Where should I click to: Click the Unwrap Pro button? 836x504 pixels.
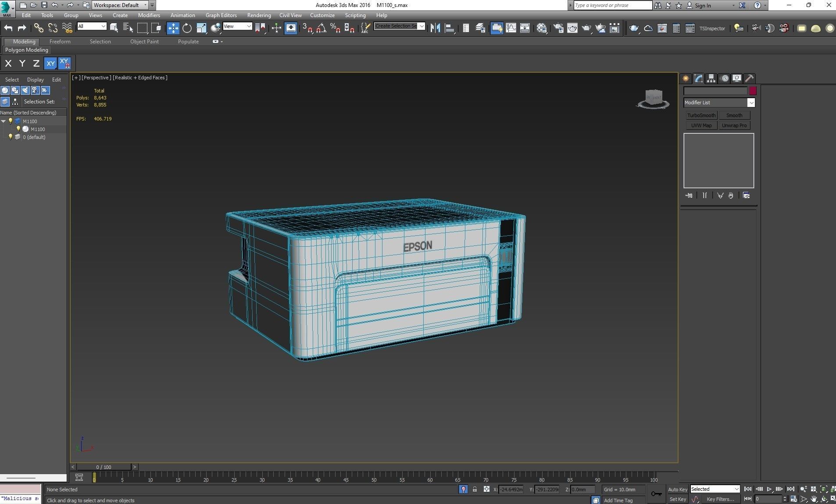pyautogui.click(x=734, y=125)
